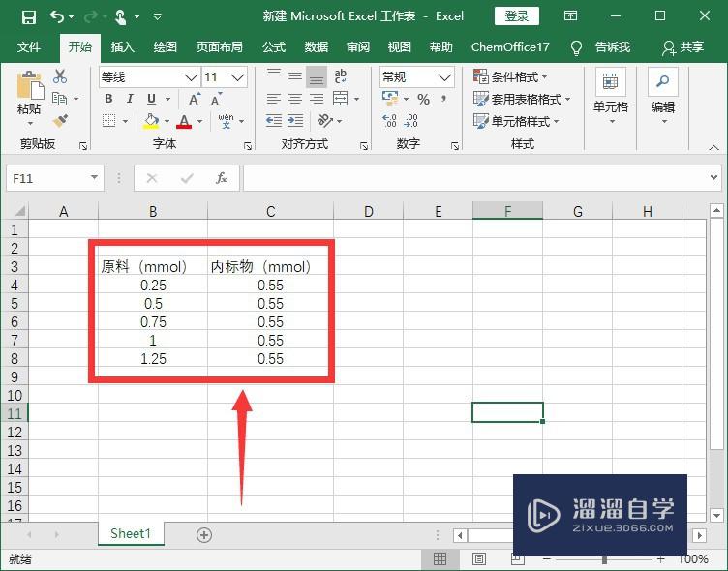Image resolution: width=728 pixels, height=571 pixels.
Task: Open the font name 等线 dropdown
Action: [x=191, y=77]
